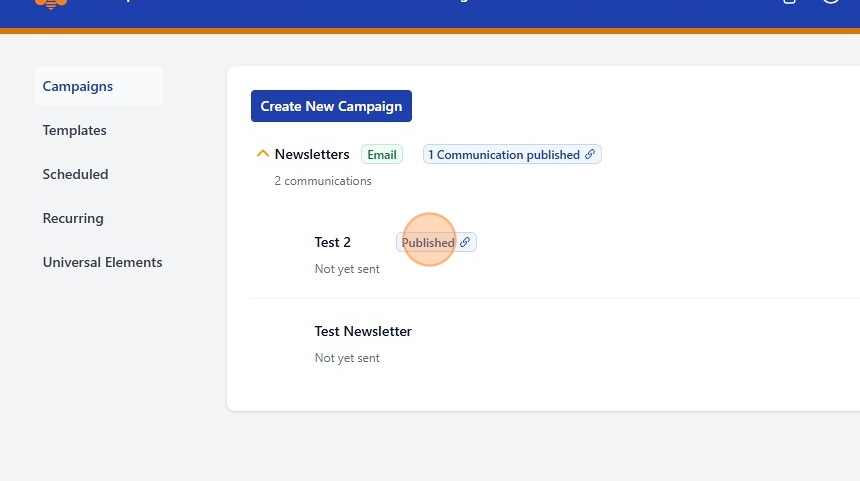
Task: Click "Not yet sent" under Test Newsletter
Action: pos(347,358)
